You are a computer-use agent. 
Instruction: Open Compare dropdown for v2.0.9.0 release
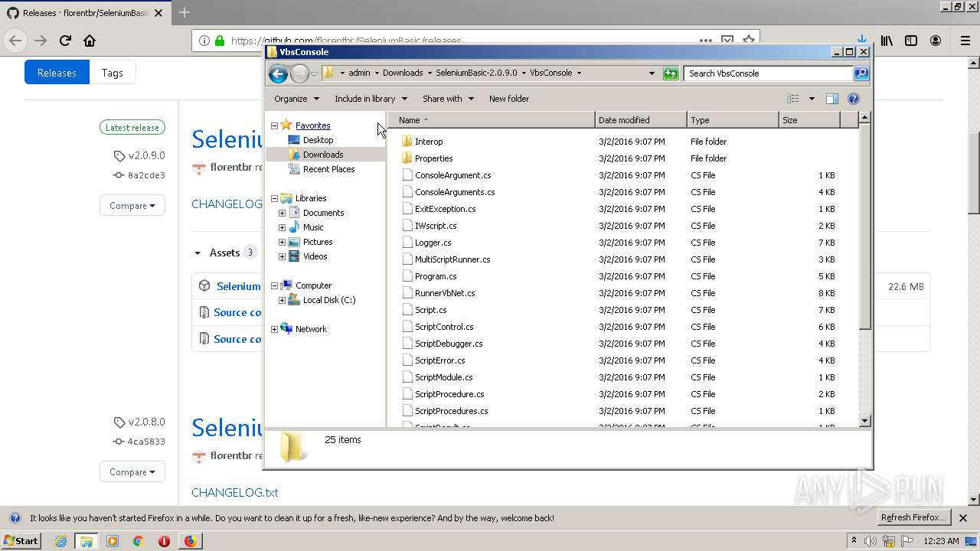point(132,205)
